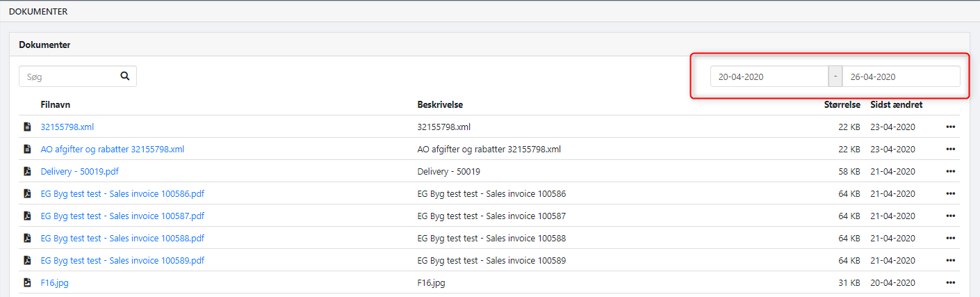Open EG Byg Sales invoice 100587.pdf link
Viewport: 980px width, 297px height.
click(x=122, y=216)
